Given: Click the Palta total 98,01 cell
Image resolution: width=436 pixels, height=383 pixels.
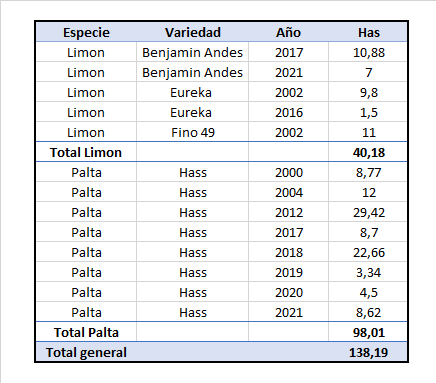Looking at the screenshot, I should (x=368, y=332).
